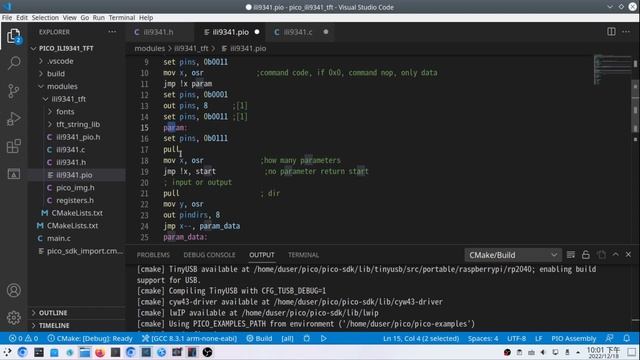Select CMake Debug Ready build variant

90,338
